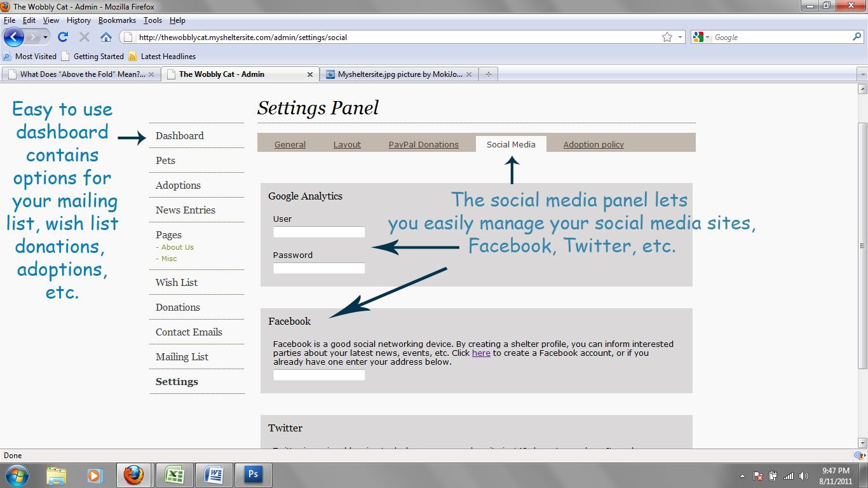This screenshot has width=868, height=488.
Task: Click the volume speaker tray icon
Action: [804, 476]
